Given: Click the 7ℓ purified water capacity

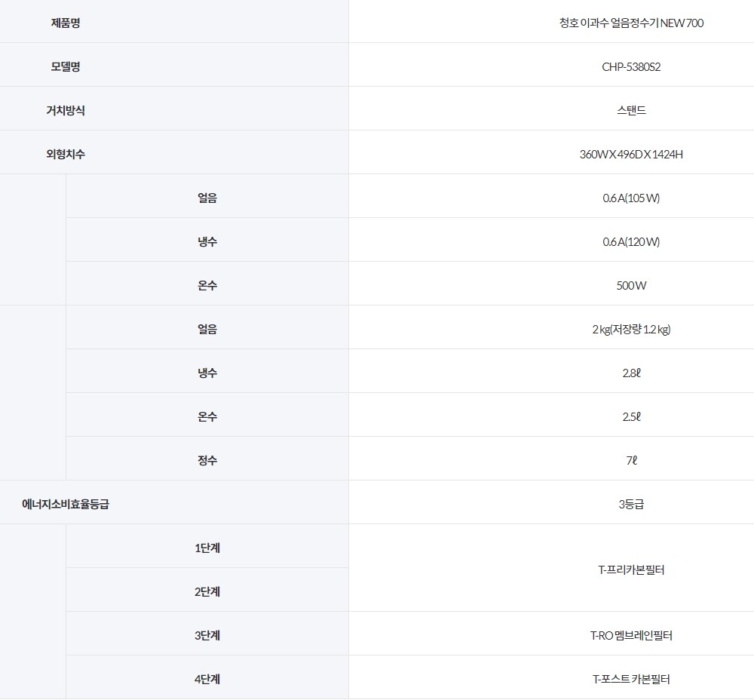Looking at the screenshot, I should click(631, 460).
